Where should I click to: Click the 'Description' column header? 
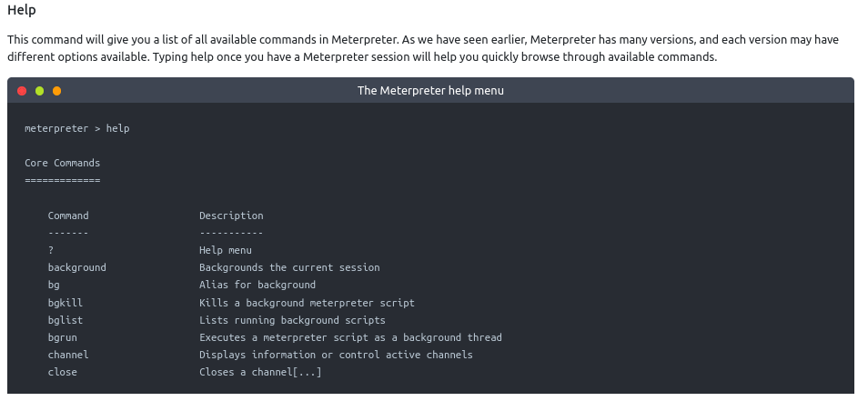click(x=231, y=216)
